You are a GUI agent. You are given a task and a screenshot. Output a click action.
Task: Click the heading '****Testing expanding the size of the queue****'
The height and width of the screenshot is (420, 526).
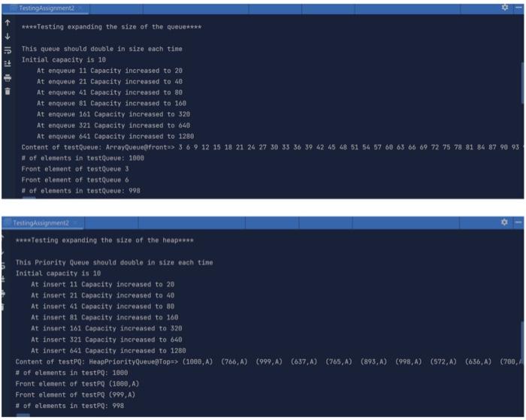112,27
